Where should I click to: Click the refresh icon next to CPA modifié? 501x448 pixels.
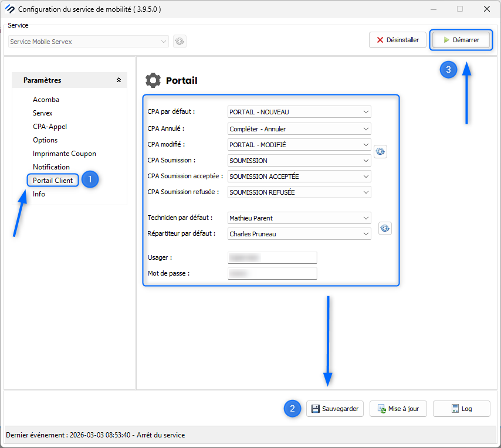pos(380,151)
